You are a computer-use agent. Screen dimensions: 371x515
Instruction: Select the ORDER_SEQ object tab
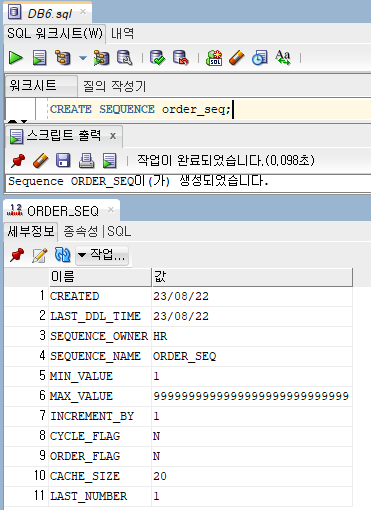point(63,211)
